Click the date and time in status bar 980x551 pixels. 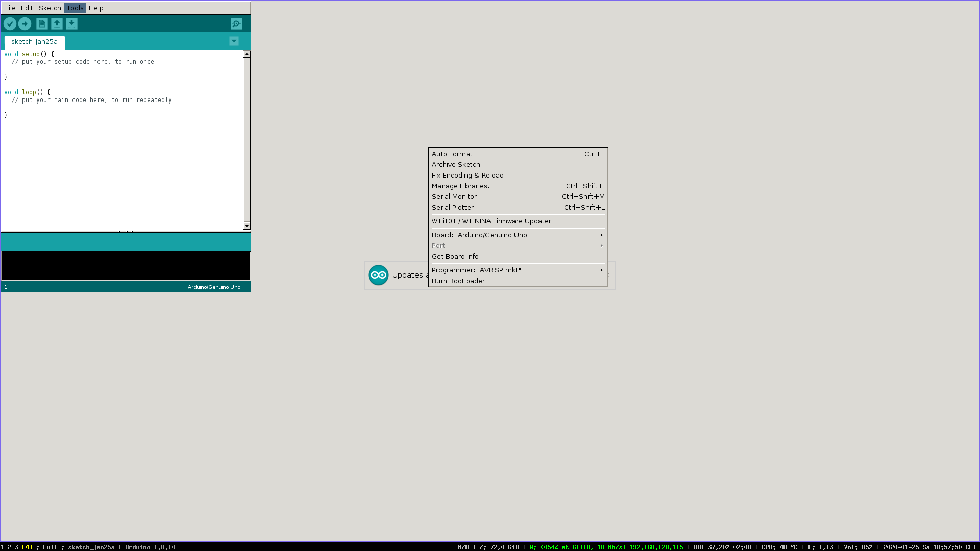(x=929, y=547)
